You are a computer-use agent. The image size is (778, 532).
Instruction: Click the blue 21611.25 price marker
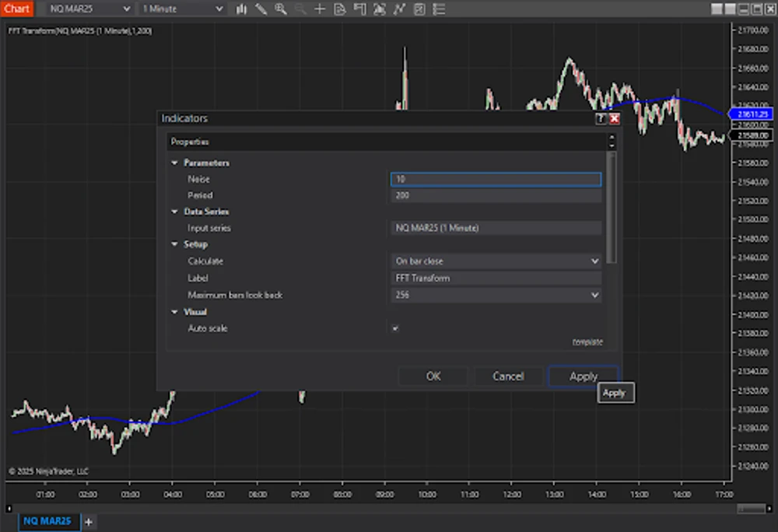752,114
